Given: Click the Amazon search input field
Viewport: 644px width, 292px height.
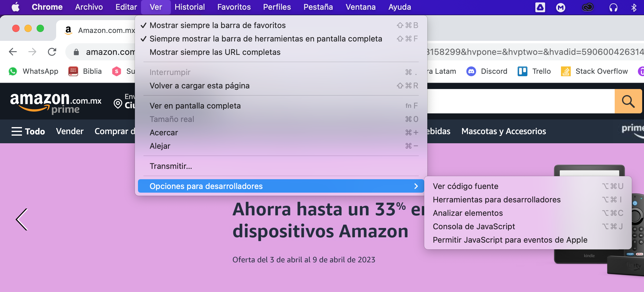Looking at the screenshot, I should pos(521,101).
